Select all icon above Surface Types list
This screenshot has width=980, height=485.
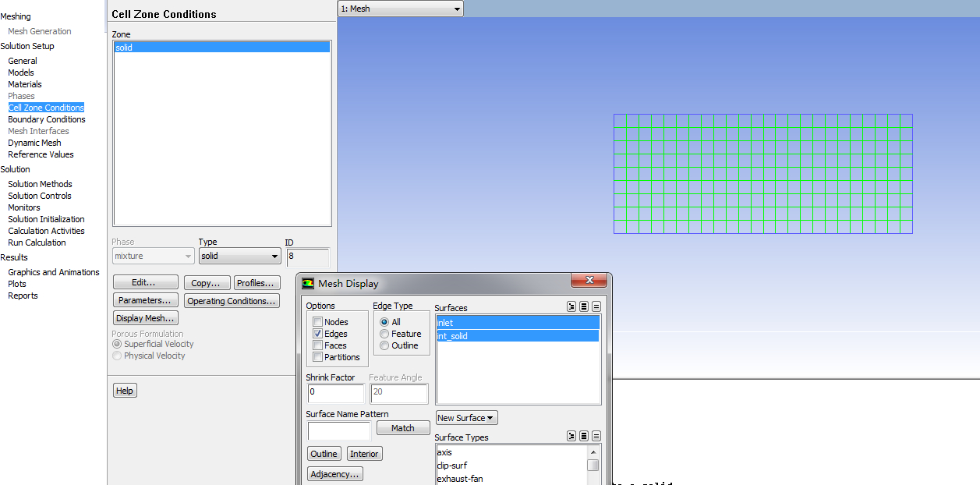(x=584, y=436)
